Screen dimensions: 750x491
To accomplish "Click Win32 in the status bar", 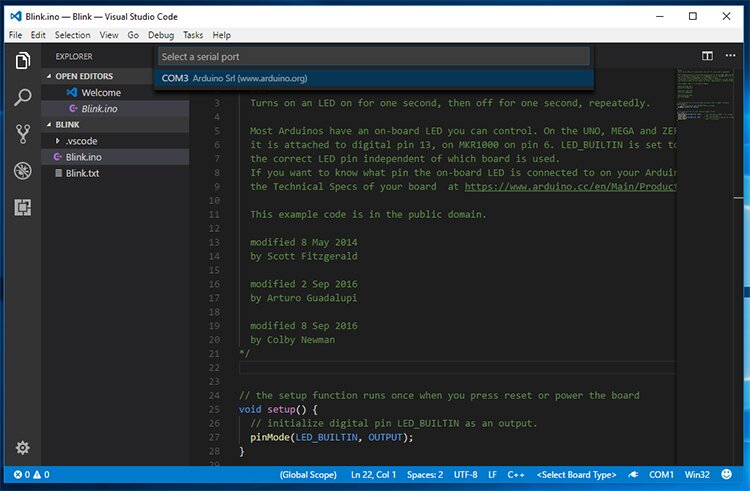I will 697,474.
